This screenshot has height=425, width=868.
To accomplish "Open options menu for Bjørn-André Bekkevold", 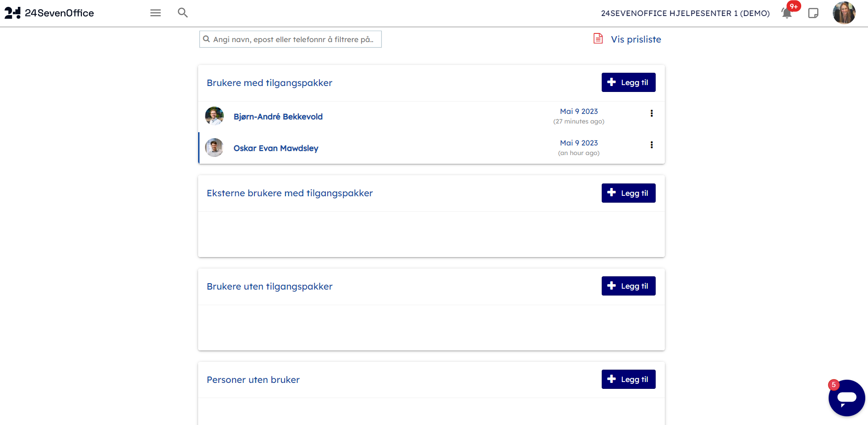I will [652, 113].
